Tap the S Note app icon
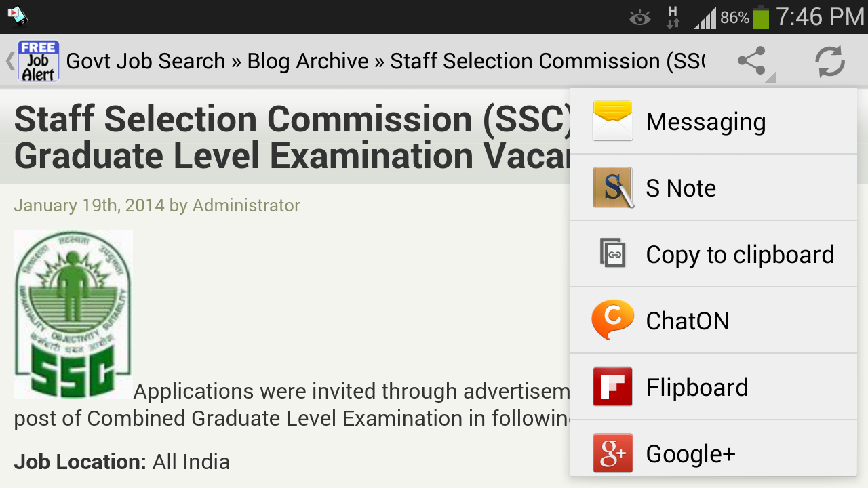 [612, 188]
